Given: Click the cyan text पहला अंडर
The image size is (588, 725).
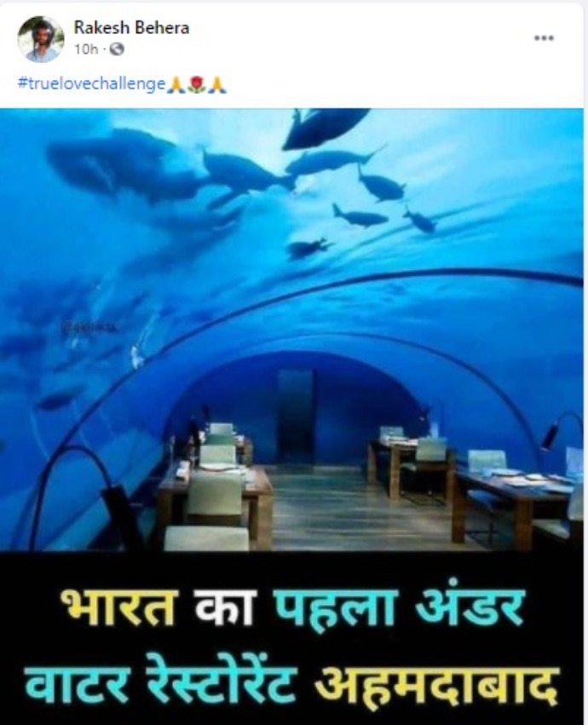Looking at the screenshot, I should (x=399, y=605).
